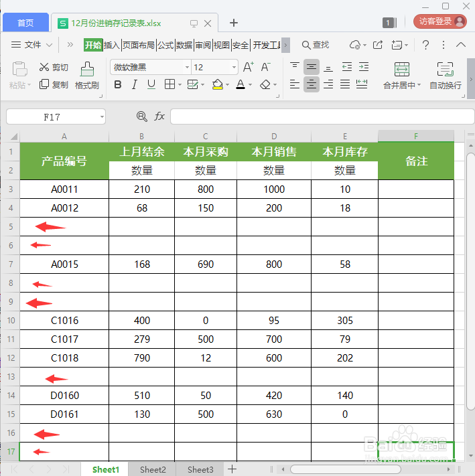Click the Paste clipboard icon
The image size is (475, 476).
(19, 68)
